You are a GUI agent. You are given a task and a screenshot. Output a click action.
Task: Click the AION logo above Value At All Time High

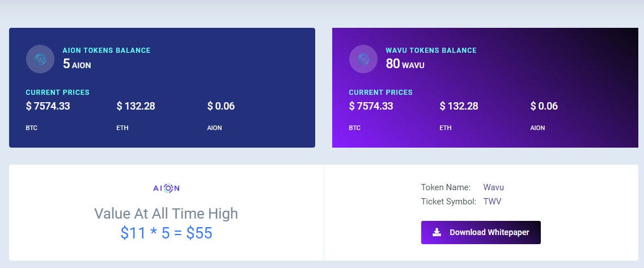(x=166, y=188)
